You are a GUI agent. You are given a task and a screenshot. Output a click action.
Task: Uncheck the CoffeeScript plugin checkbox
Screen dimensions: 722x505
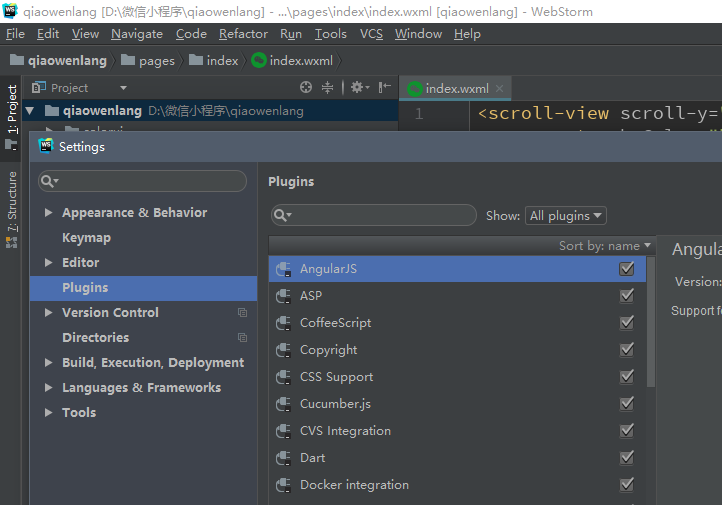(627, 323)
